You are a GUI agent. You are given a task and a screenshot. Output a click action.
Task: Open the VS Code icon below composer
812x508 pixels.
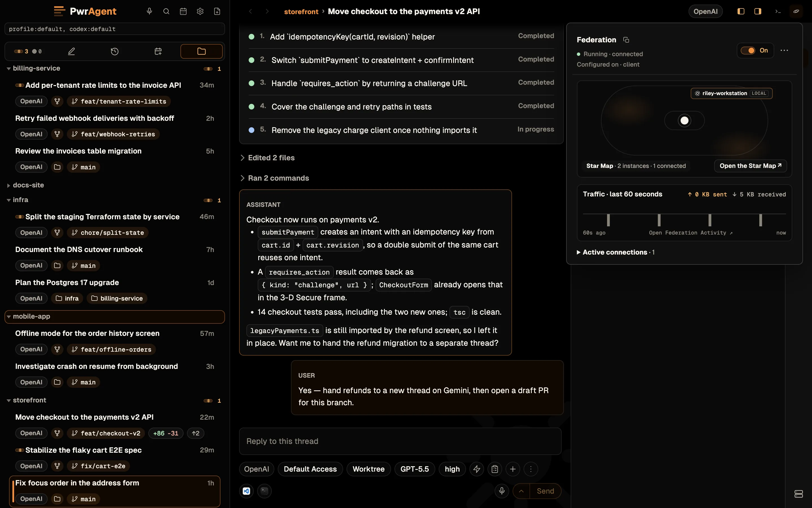[246, 491]
